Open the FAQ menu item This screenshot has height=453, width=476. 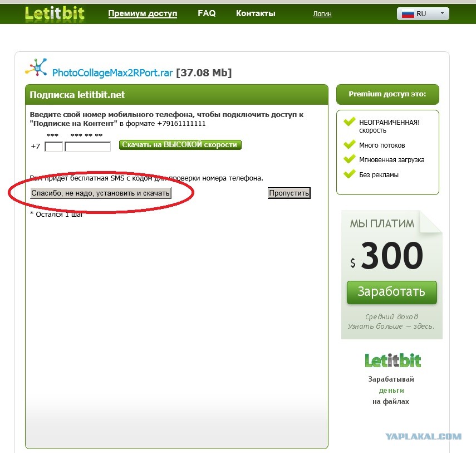pyautogui.click(x=207, y=13)
